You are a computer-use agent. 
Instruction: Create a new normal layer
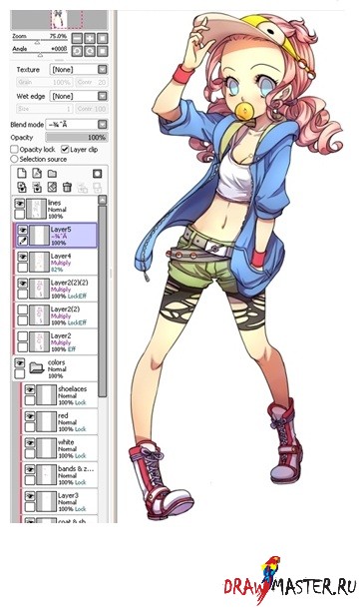coord(22,173)
